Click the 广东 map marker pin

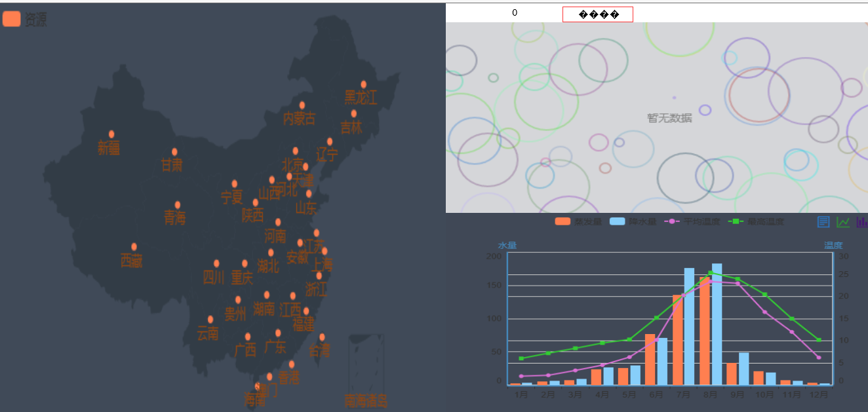278,333
